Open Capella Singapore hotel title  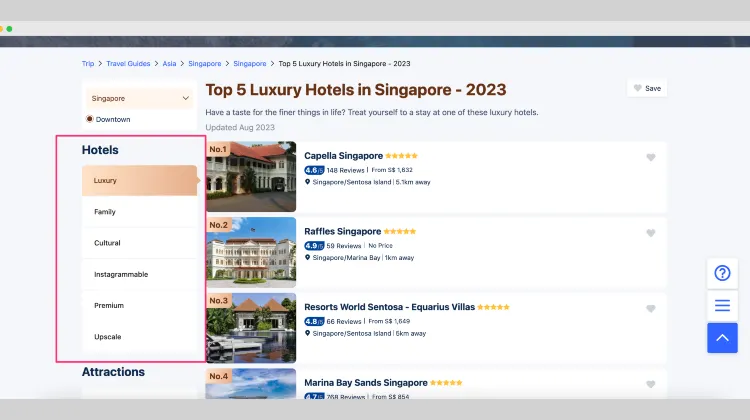point(343,156)
